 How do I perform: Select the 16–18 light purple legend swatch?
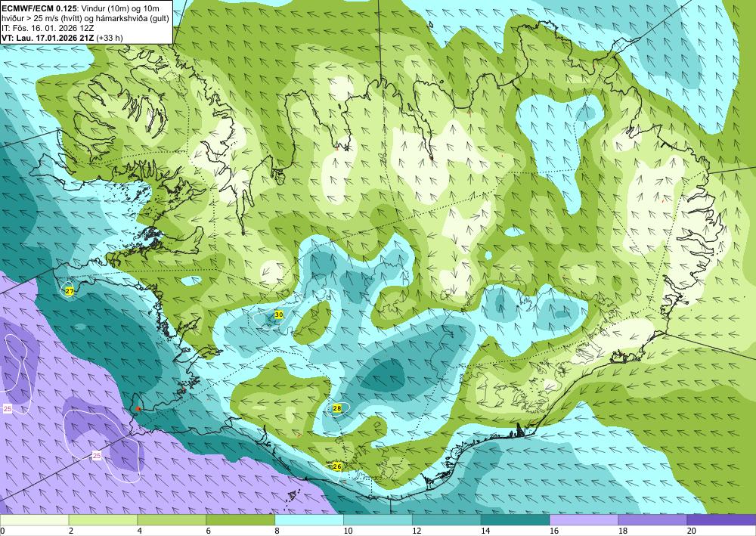584,520
